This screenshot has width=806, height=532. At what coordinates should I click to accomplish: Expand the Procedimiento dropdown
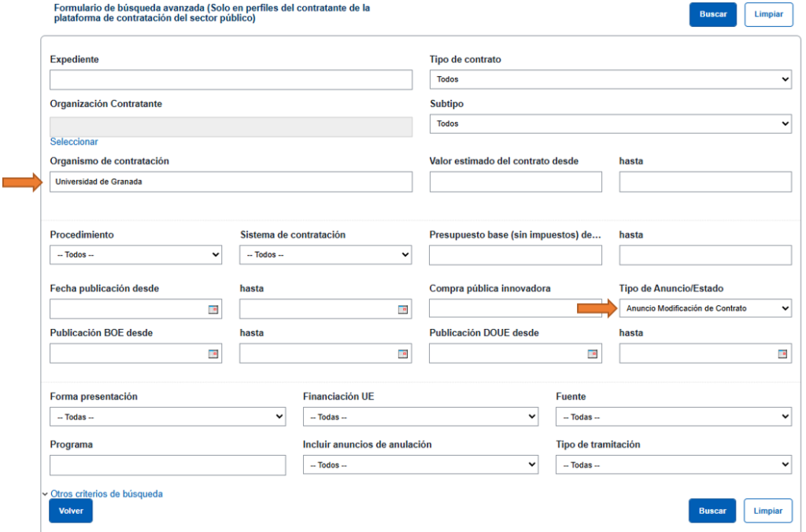[x=135, y=255]
